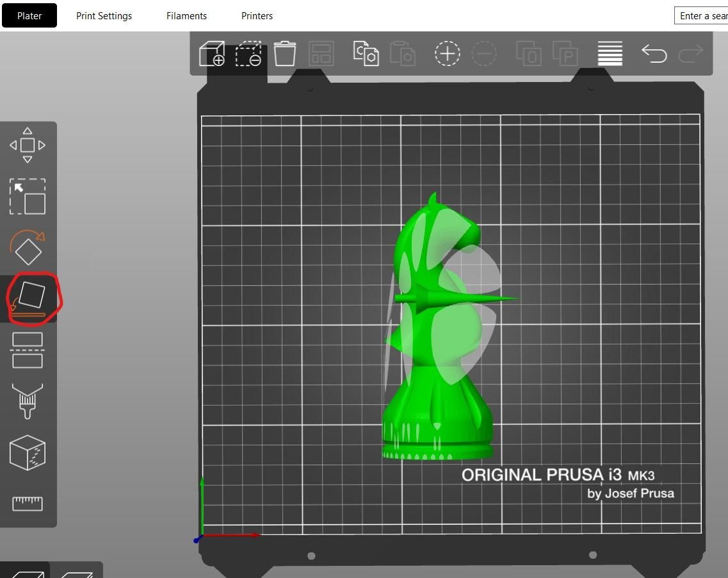Select the Move tool
Screen dimensions: 728x578
(x=27, y=144)
